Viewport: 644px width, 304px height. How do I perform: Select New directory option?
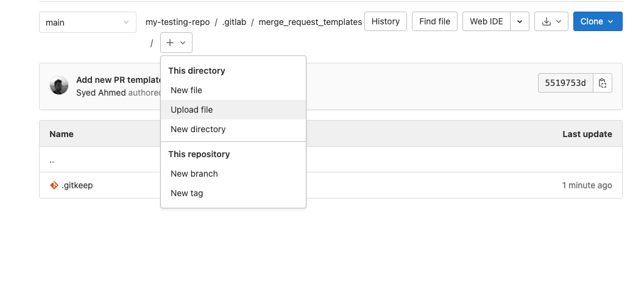198,129
